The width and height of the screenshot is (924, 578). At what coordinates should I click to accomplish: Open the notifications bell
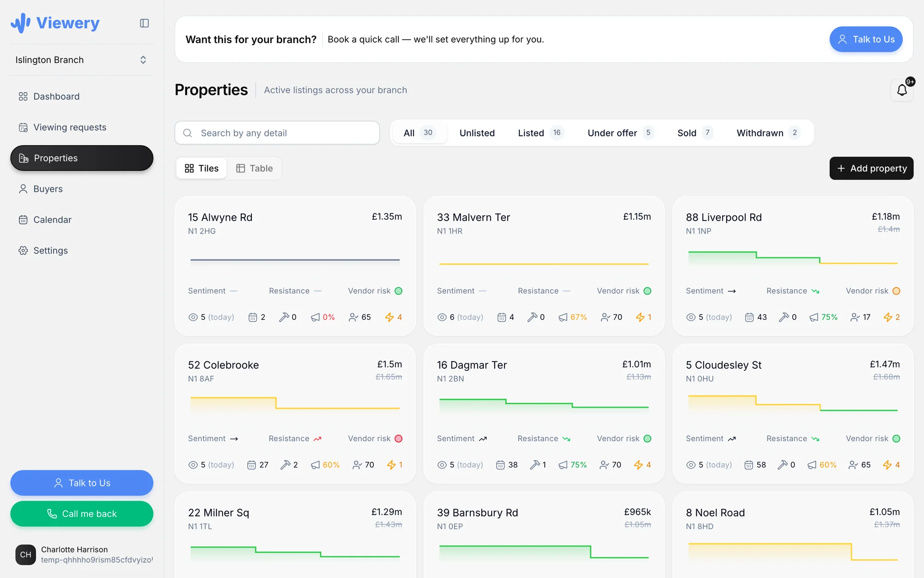coord(902,90)
